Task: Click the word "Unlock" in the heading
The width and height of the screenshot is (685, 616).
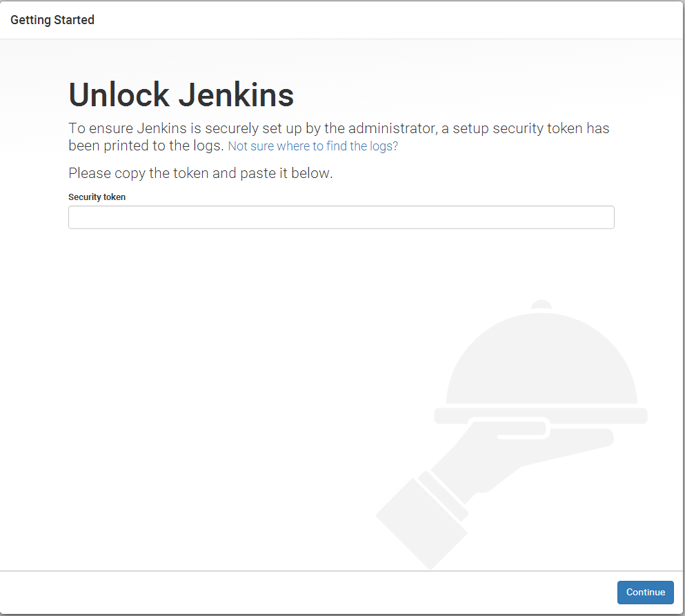Action: [x=119, y=95]
